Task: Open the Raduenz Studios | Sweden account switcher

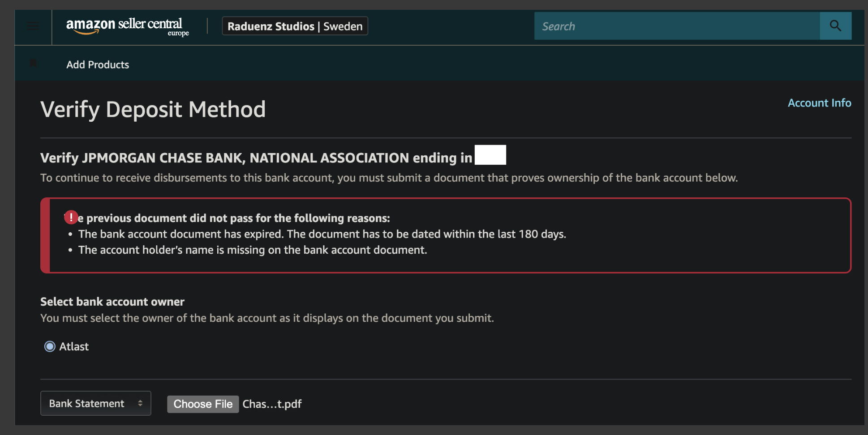Action: pyautogui.click(x=295, y=26)
